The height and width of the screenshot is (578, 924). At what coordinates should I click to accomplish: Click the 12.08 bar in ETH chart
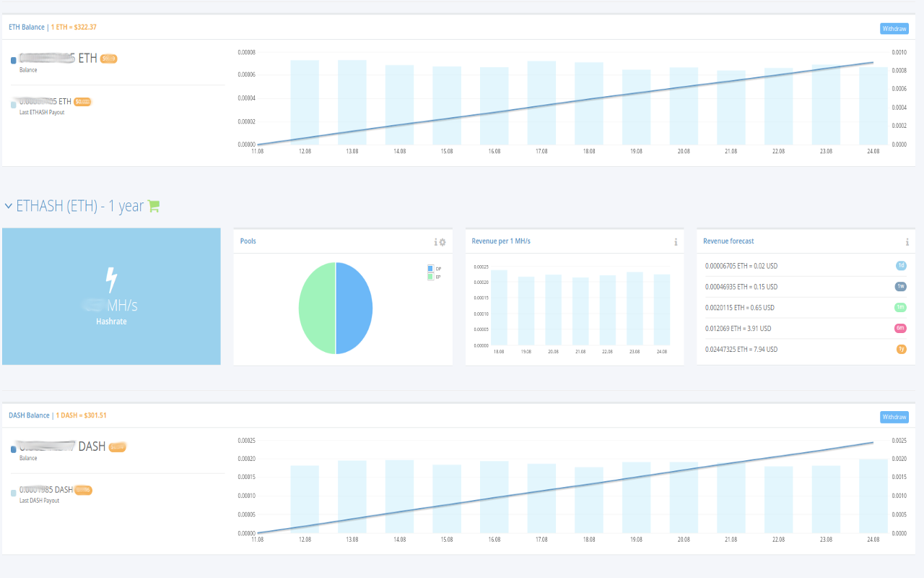click(x=305, y=102)
